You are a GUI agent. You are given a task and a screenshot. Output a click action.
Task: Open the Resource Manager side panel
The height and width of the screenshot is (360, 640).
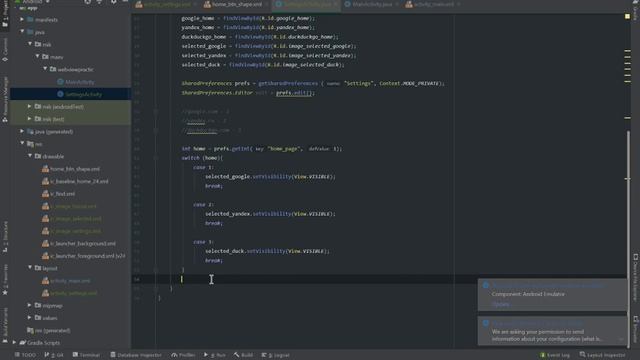tap(5, 99)
